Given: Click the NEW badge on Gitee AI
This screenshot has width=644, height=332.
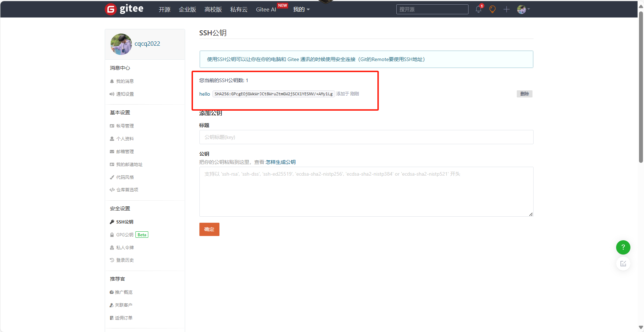Looking at the screenshot, I should (x=283, y=5).
